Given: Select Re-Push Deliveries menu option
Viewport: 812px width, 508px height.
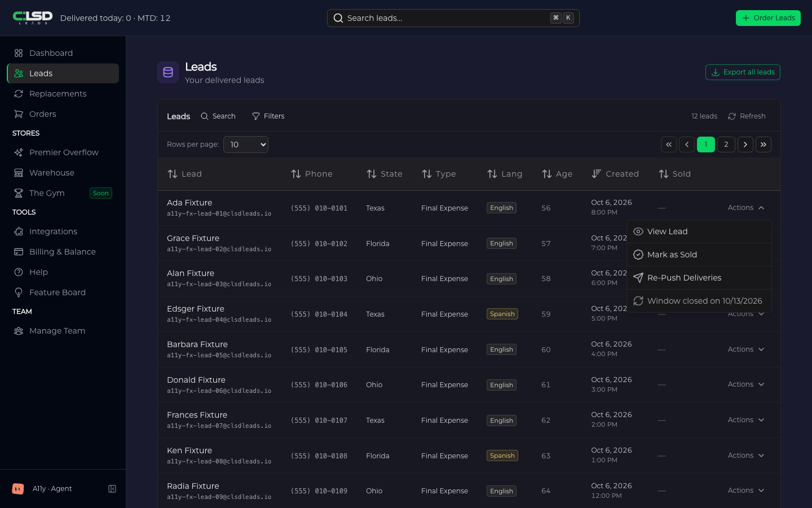Looking at the screenshot, I should [x=699, y=278].
